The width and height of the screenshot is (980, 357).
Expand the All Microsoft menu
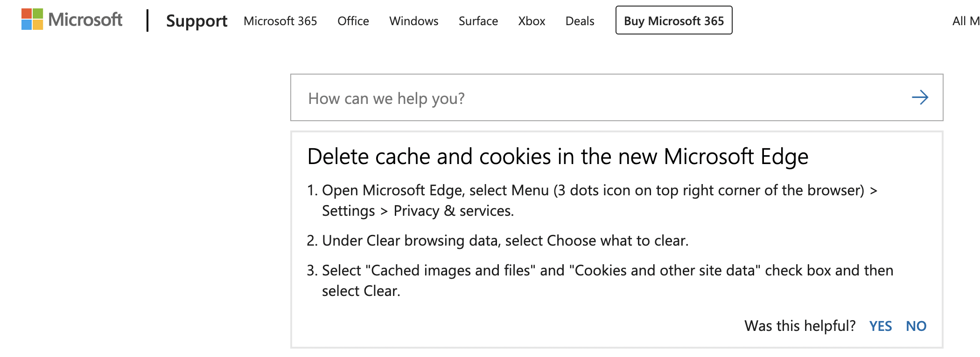click(965, 21)
